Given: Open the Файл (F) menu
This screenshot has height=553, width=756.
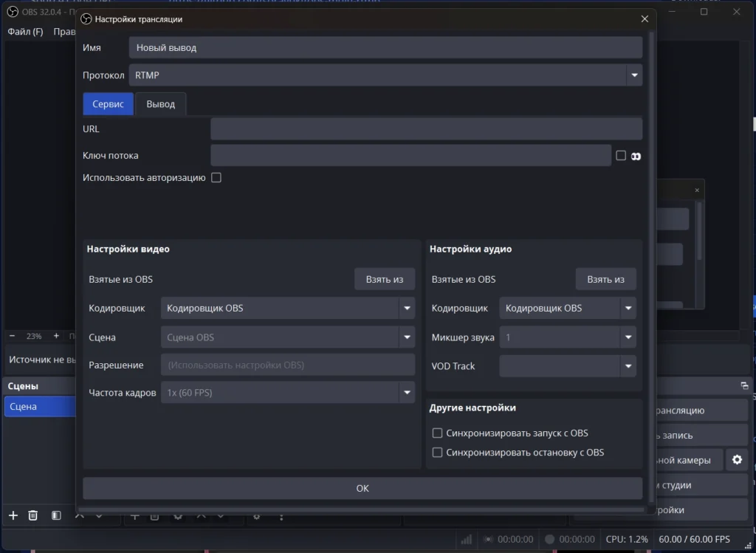Looking at the screenshot, I should [25, 32].
